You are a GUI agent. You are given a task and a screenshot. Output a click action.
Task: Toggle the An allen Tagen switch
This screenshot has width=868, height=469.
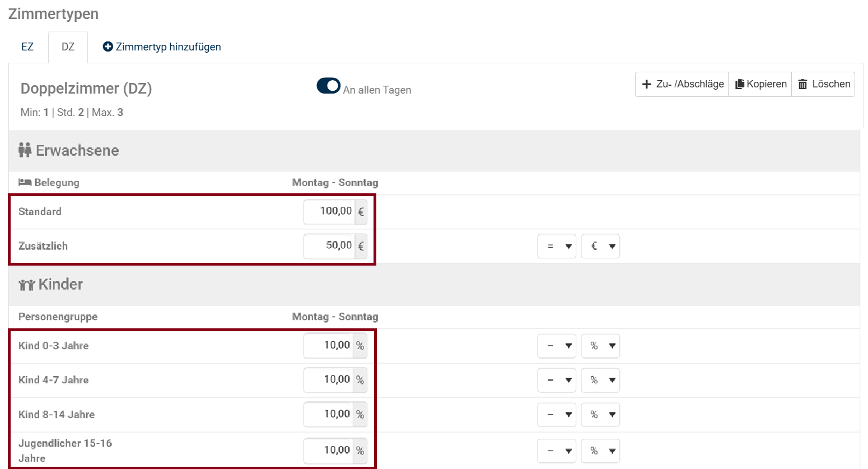[328, 86]
